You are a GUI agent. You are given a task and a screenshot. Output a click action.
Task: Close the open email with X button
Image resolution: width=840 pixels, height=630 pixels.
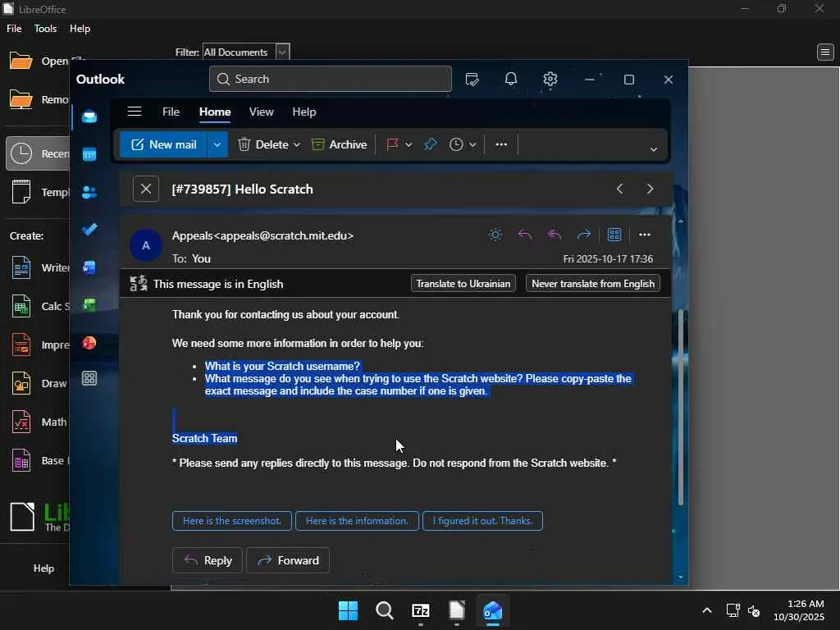146,189
